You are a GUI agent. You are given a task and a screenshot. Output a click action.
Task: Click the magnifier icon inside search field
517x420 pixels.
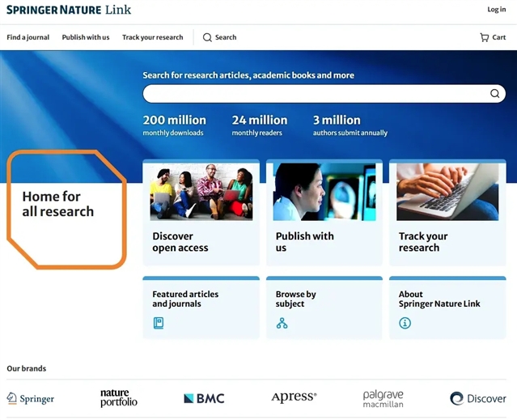point(494,94)
